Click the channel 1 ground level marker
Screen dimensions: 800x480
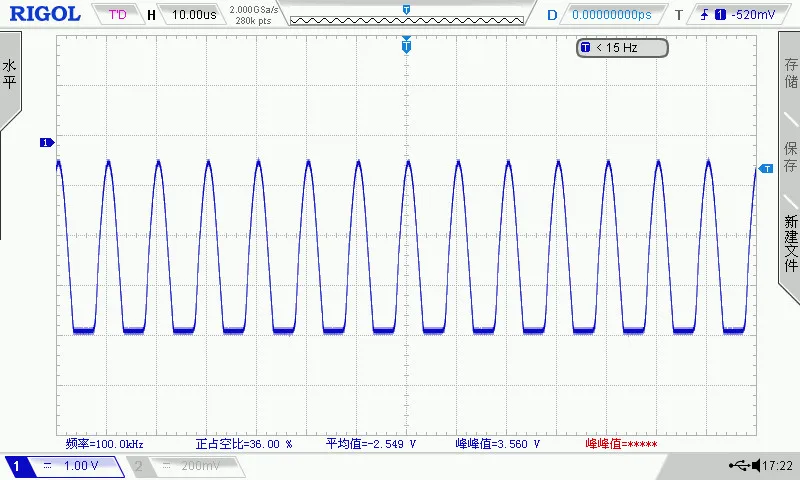pyautogui.click(x=47, y=143)
